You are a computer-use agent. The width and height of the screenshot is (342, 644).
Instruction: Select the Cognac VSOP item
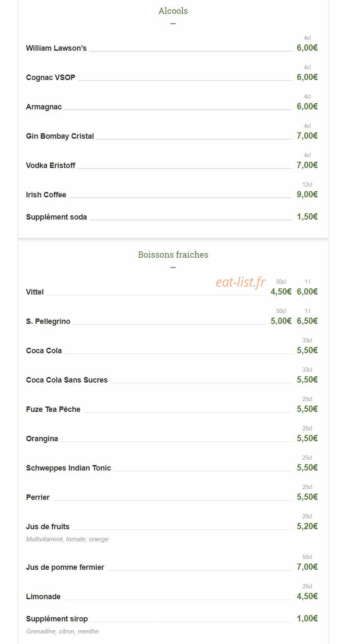(x=51, y=78)
